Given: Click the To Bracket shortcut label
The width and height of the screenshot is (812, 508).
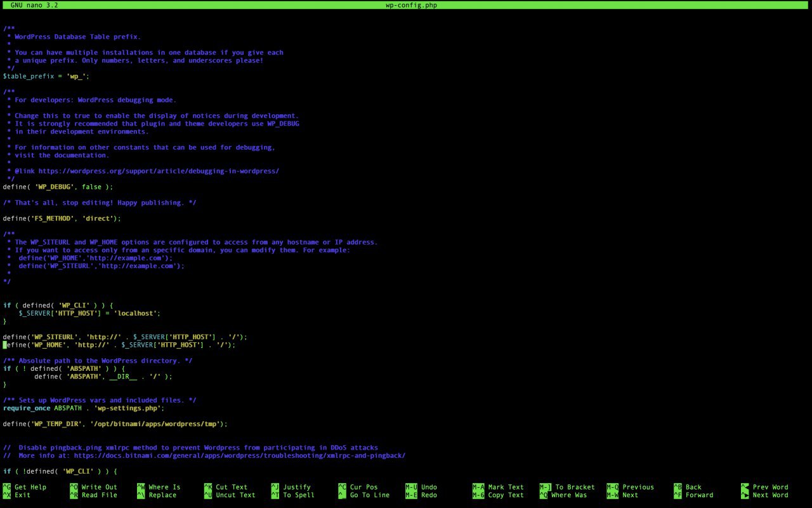Looking at the screenshot, I should pos(575,487).
